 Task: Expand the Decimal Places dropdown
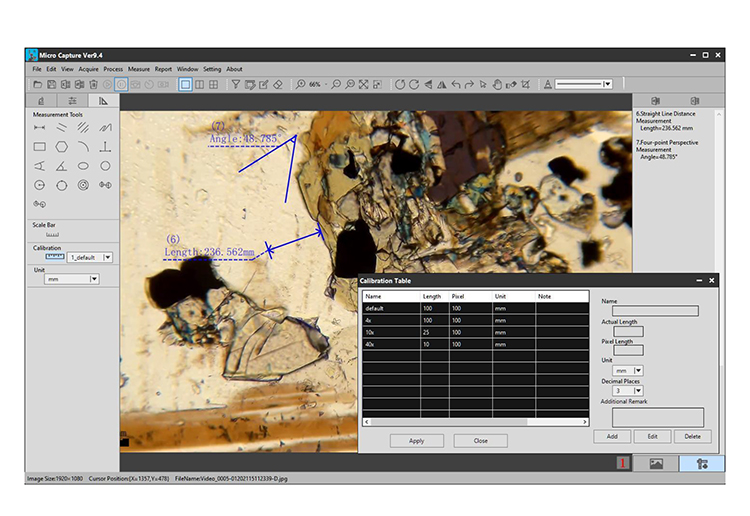[639, 390]
